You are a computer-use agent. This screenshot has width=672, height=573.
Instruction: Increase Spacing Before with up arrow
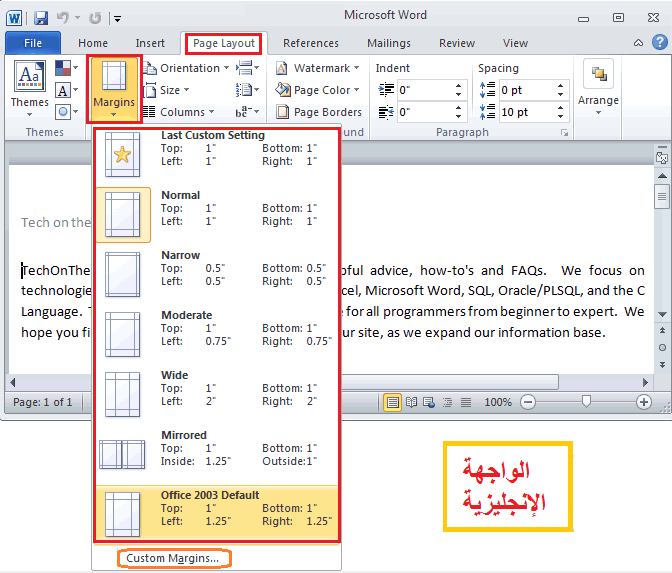pyautogui.click(x=561, y=85)
